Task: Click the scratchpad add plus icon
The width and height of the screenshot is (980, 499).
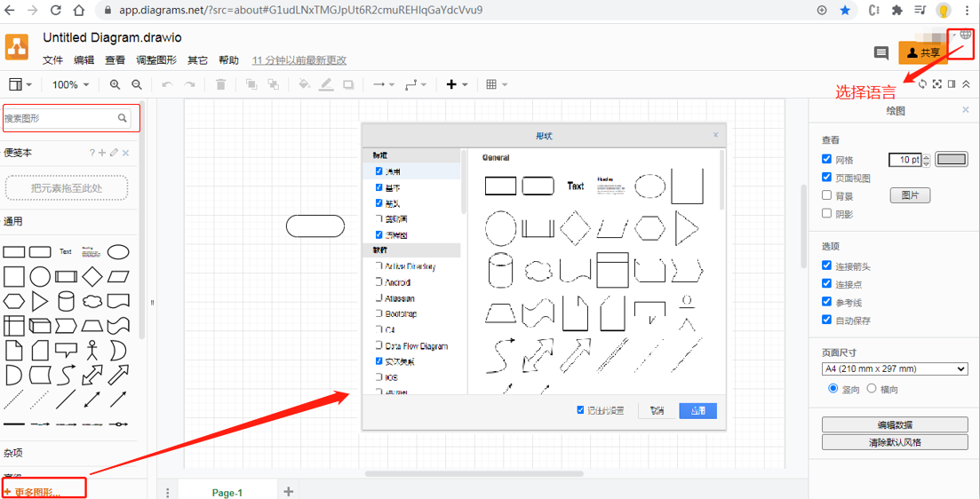Action: 102,153
